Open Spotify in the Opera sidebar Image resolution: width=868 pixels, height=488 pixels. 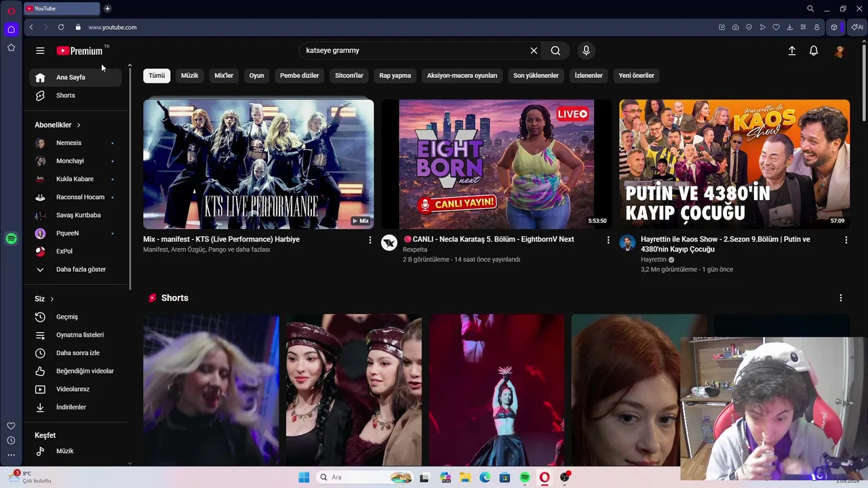tap(11, 239)
